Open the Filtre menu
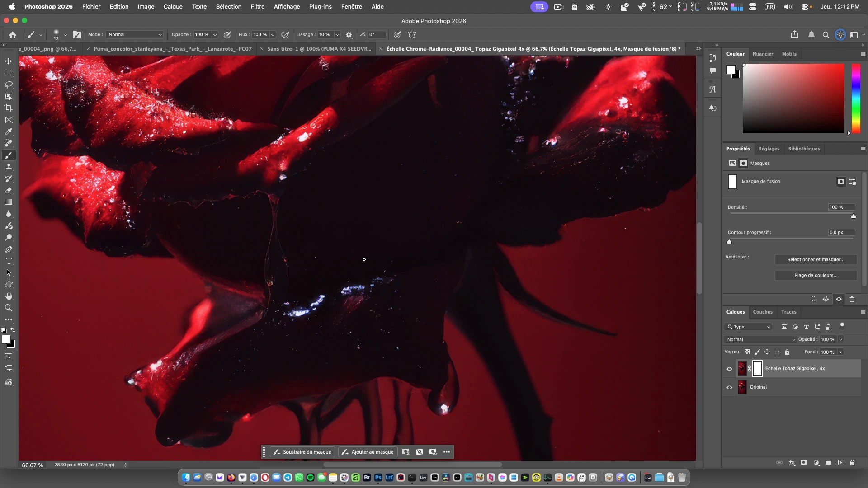Viewport: 868px width, 488px height. tap(257, 6)
